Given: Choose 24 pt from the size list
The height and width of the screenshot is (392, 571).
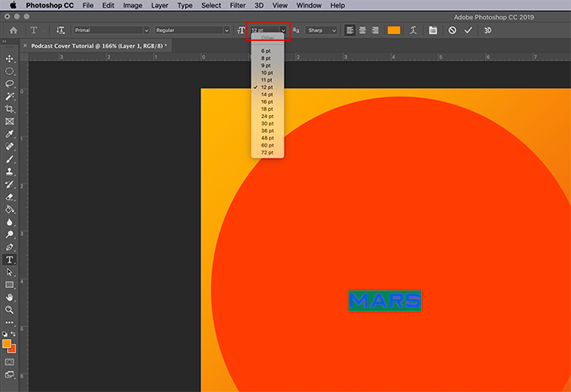Looking at the screenshot, I should (x=267, y=116).
